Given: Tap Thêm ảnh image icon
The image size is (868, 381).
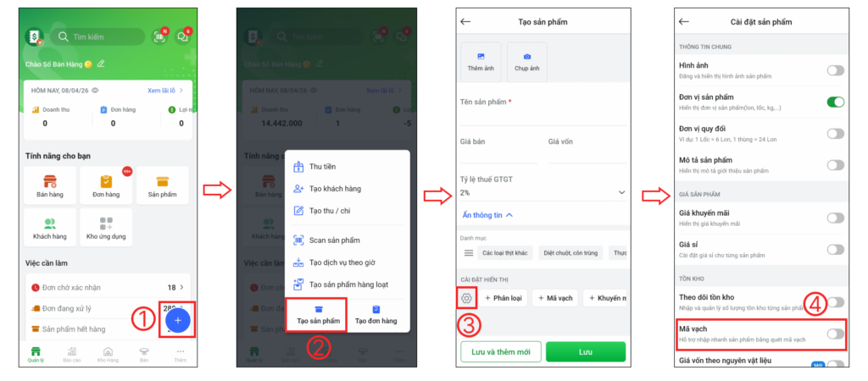Looking at the screenshot, I should pos(481,63).
